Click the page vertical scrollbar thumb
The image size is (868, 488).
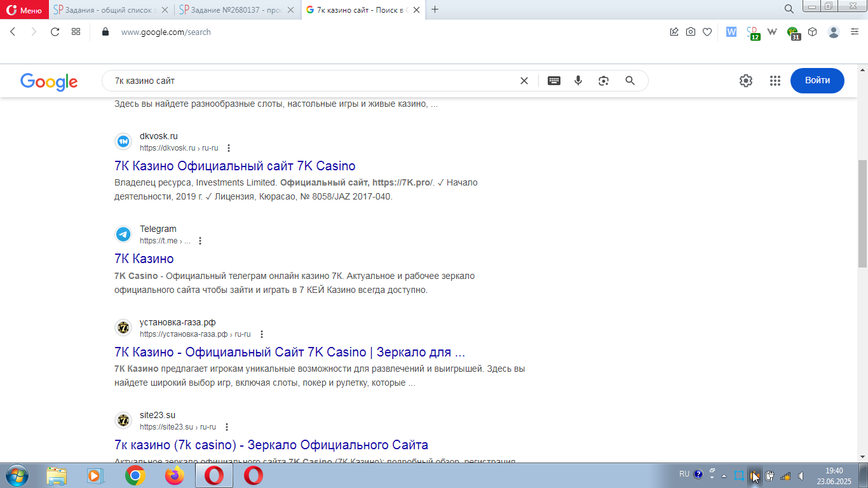862,213
